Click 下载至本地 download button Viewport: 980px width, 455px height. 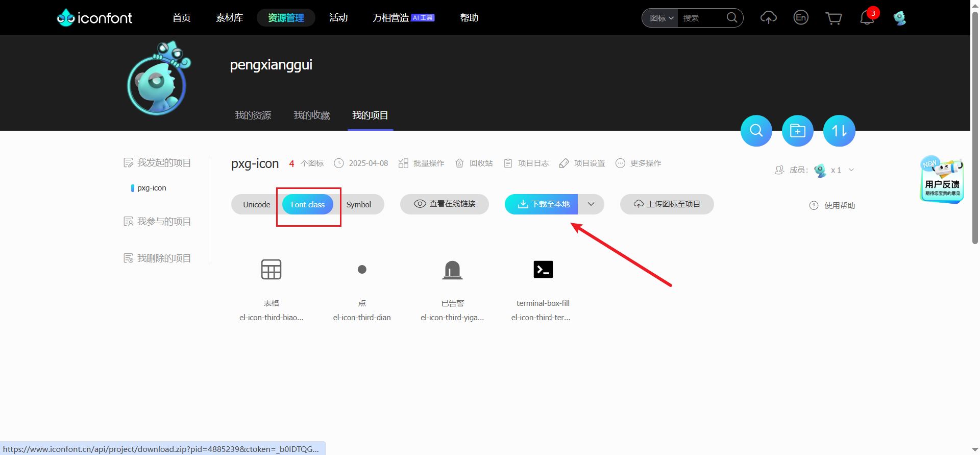[542, 204]
